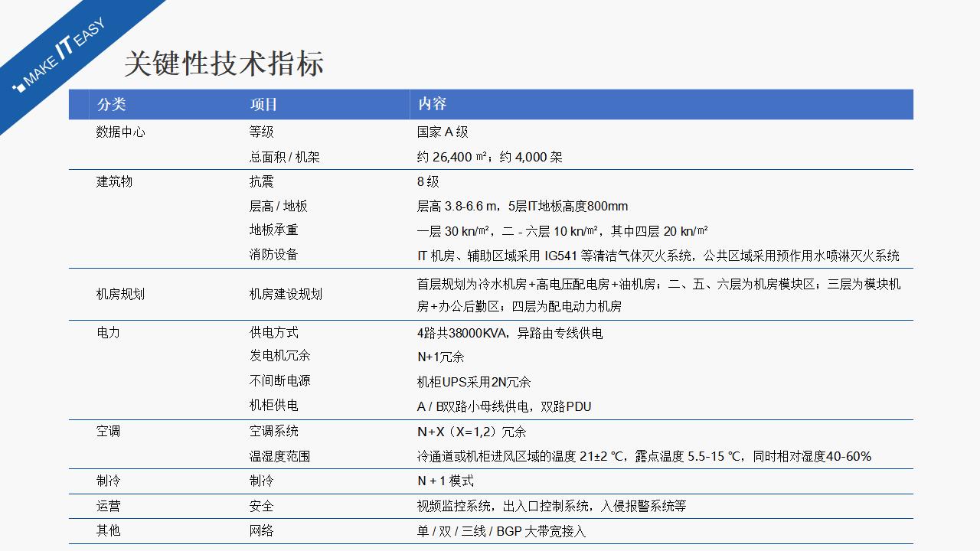This screenshot has width=980, height=551.
Task: Select the 机房建设规划 item cell
Action: [286, 294]
